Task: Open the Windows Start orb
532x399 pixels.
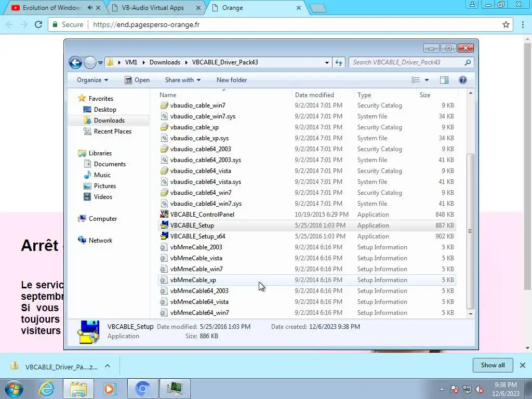Action: [14, 389]
